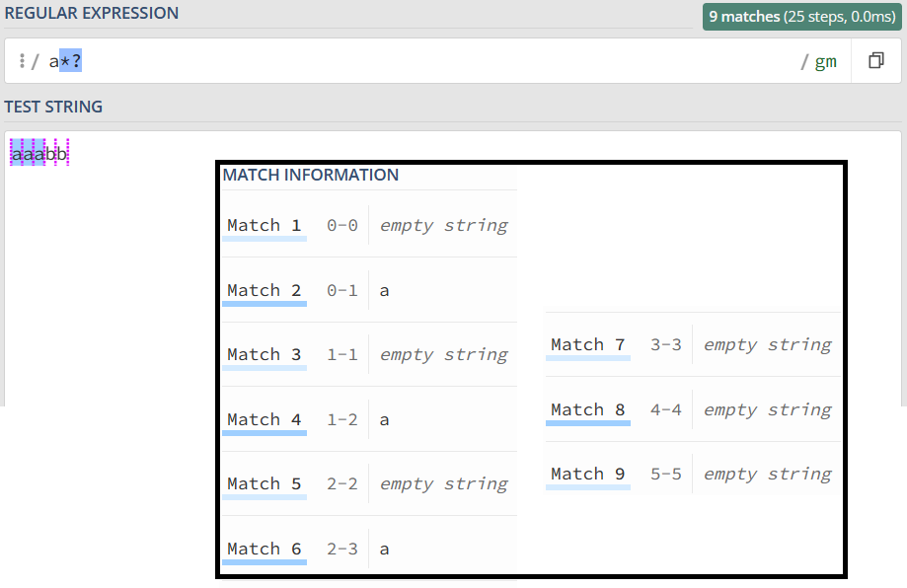The width and height of the screenshot is (907, 588).
Task: Click the highlighted 'aaabb' test string text
Action: (39, 154)
